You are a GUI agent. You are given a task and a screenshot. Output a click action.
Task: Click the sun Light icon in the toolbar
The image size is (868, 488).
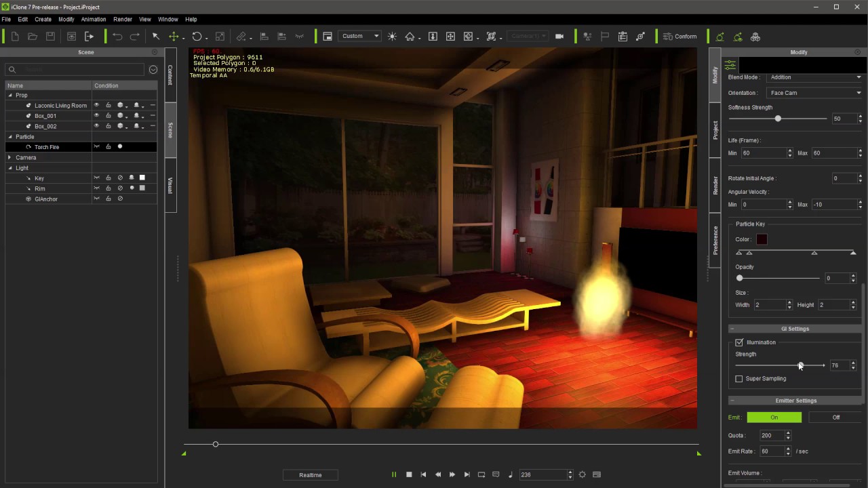392,37
